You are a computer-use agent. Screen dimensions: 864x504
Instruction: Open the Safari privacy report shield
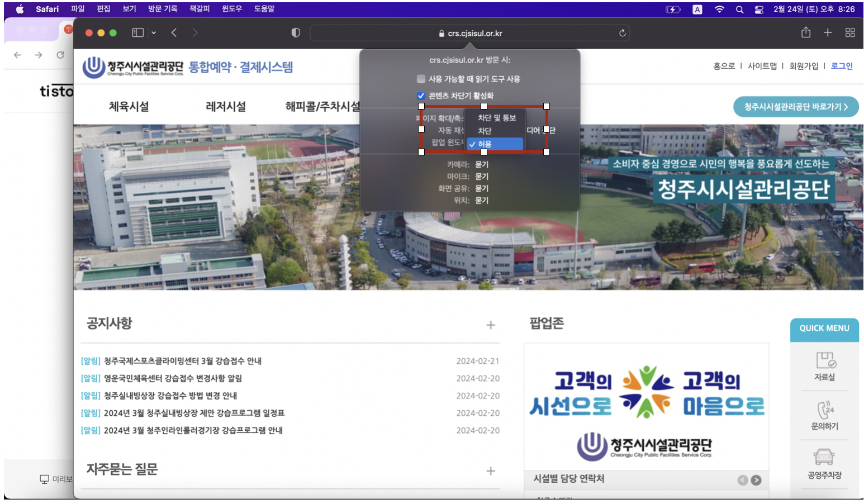click(x=296, y=33)
